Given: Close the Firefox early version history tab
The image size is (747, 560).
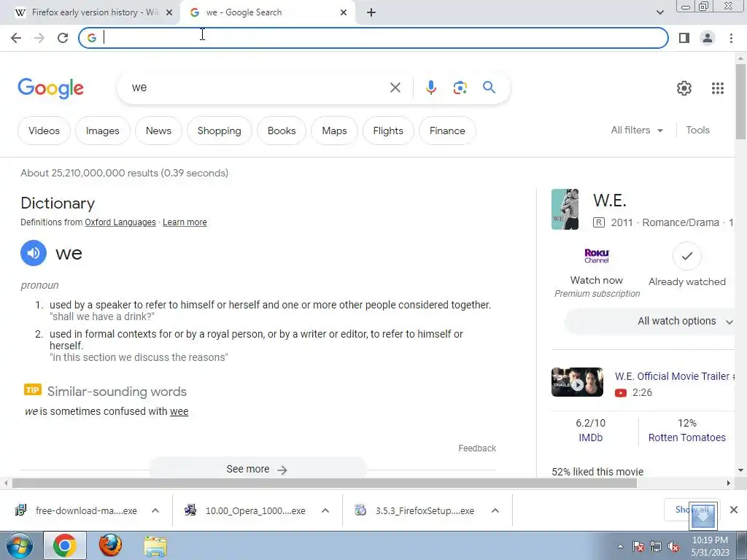Looking at the screenshot, I should (x=169, y=13).
